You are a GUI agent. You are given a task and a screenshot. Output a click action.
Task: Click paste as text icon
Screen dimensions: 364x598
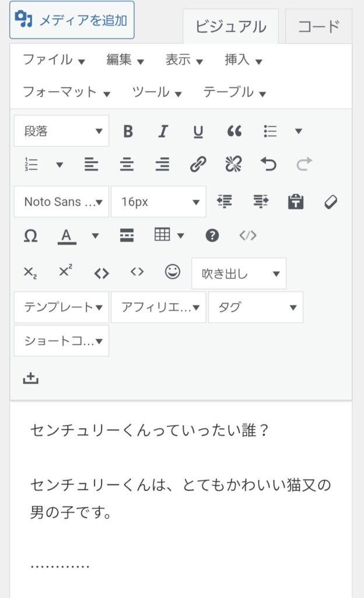pyautogui.click(x=296, y=202)
